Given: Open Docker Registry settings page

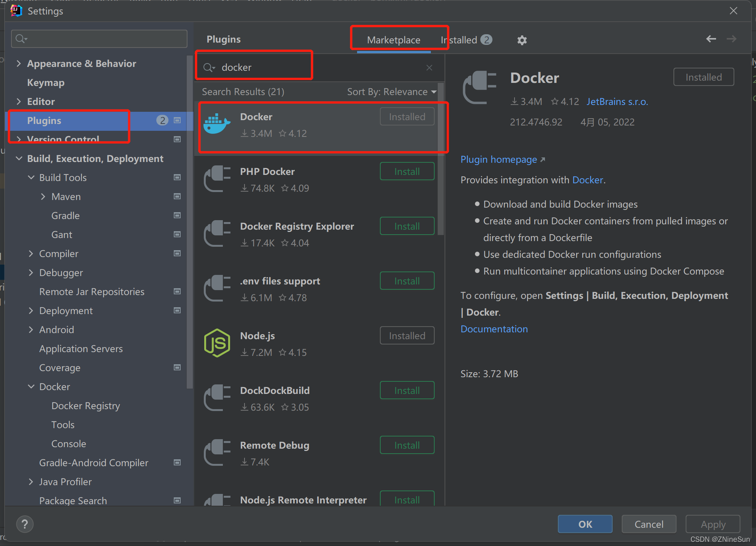Looking at the screenshot, I should coord(86,406).
